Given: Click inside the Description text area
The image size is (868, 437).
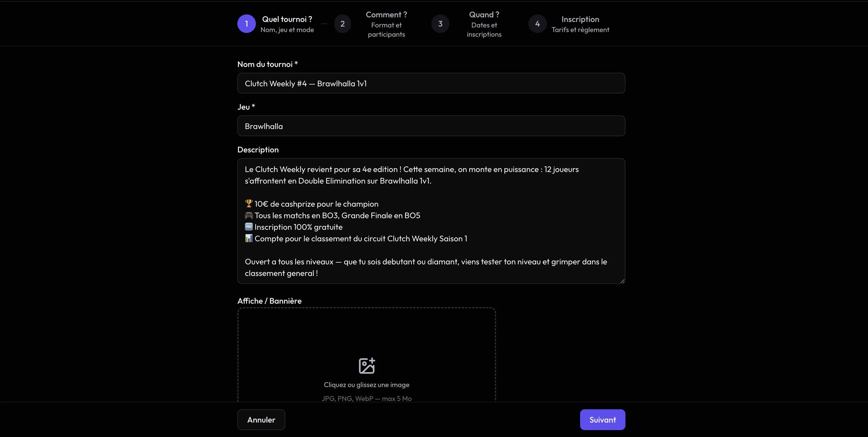Looking at the screenshot, I should 431,221.
